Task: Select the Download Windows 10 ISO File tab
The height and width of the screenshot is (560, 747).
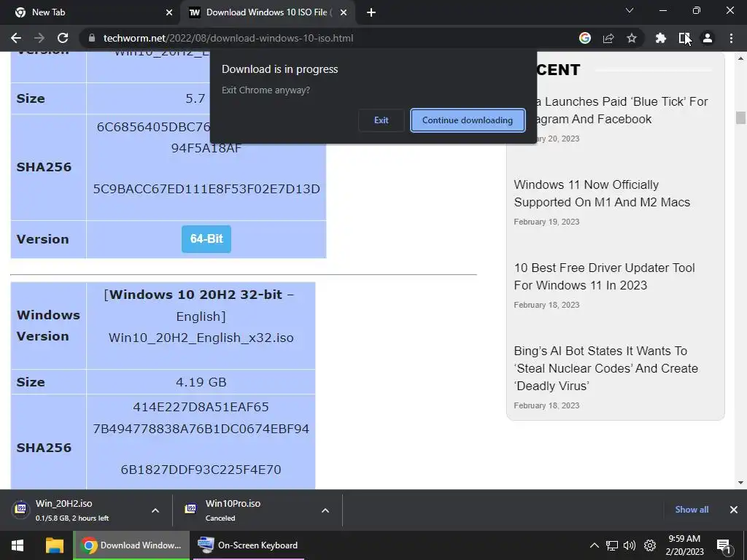Action: point(267,12)
